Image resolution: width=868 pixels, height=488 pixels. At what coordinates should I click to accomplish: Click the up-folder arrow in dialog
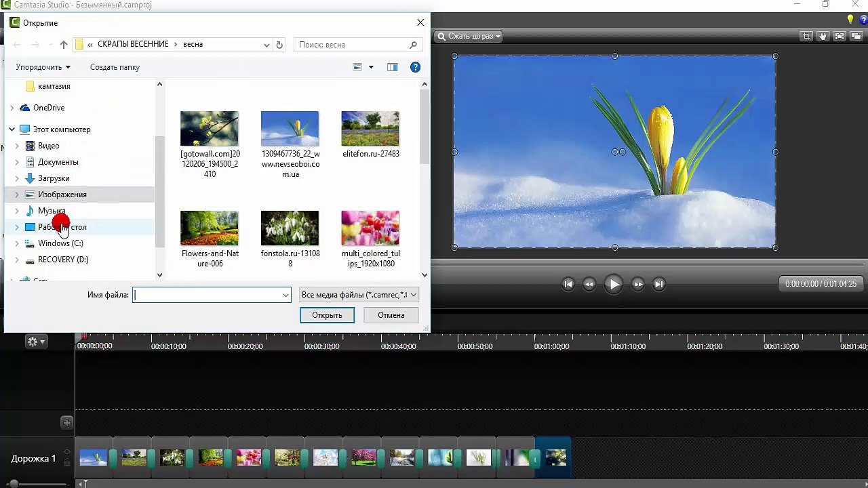(x=64, y=45)
